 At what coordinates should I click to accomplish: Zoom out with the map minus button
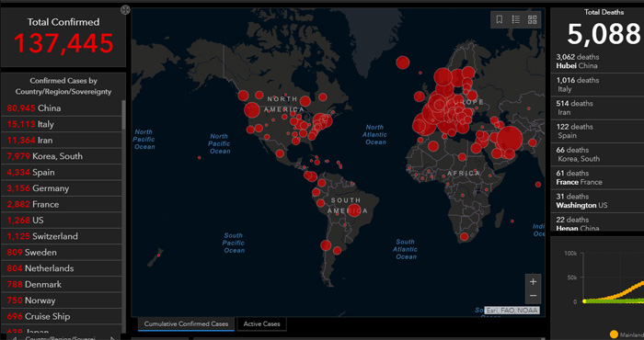coord(533,296)
